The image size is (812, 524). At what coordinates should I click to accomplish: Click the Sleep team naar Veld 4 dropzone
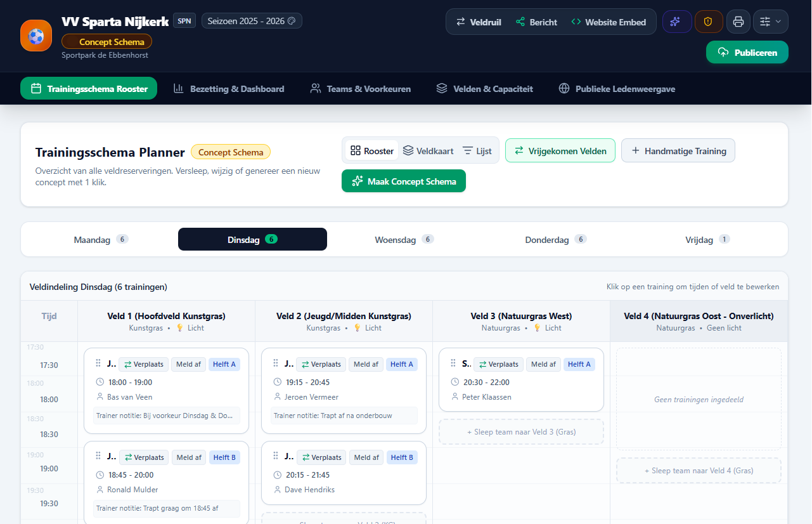[699, 471]
